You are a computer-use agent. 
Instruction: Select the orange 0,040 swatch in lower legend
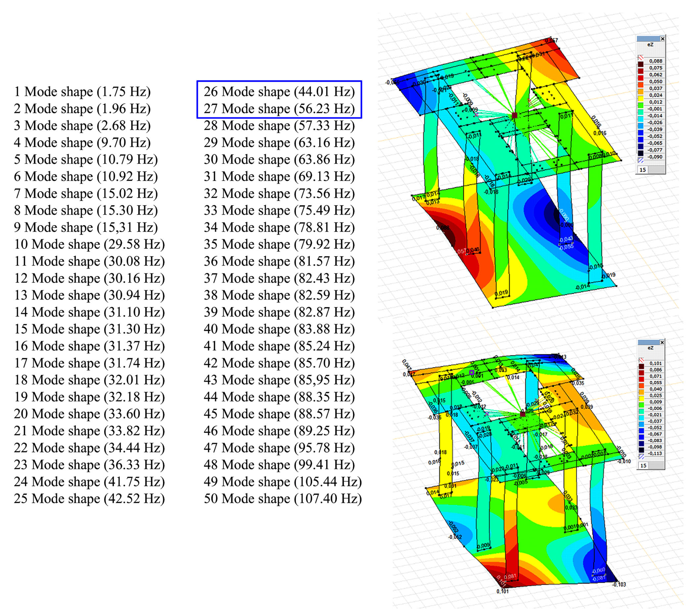641,392
